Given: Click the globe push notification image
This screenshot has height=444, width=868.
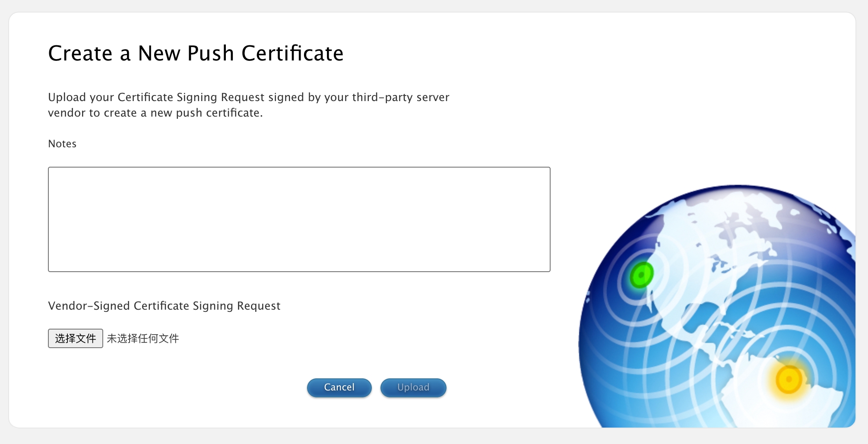Looking at the screenshot, I should (717, 306).
